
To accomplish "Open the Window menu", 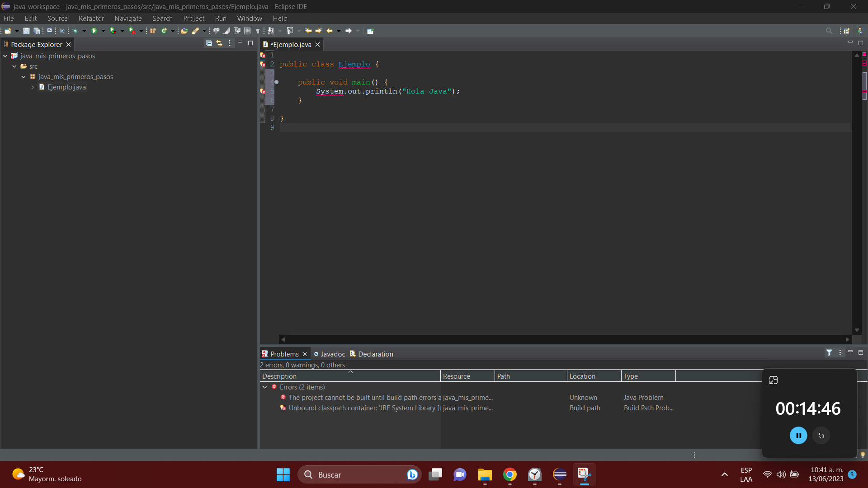I will click(250, 19).
